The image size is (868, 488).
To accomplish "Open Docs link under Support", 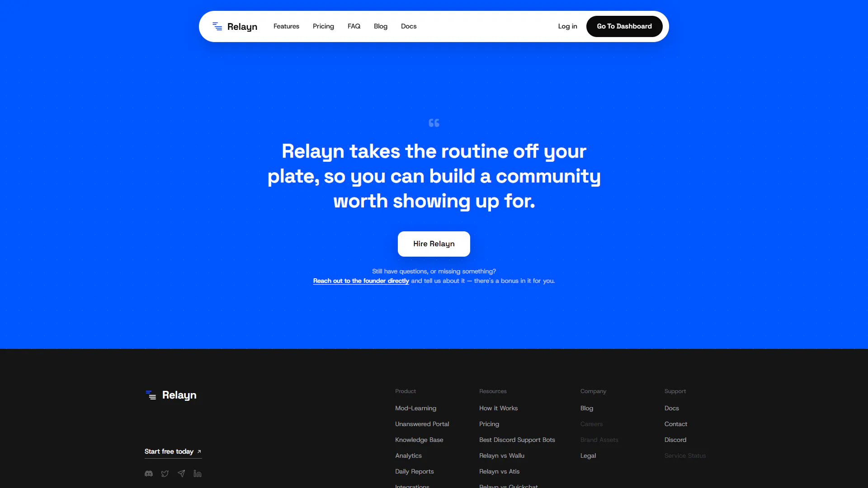I will 671,408.
